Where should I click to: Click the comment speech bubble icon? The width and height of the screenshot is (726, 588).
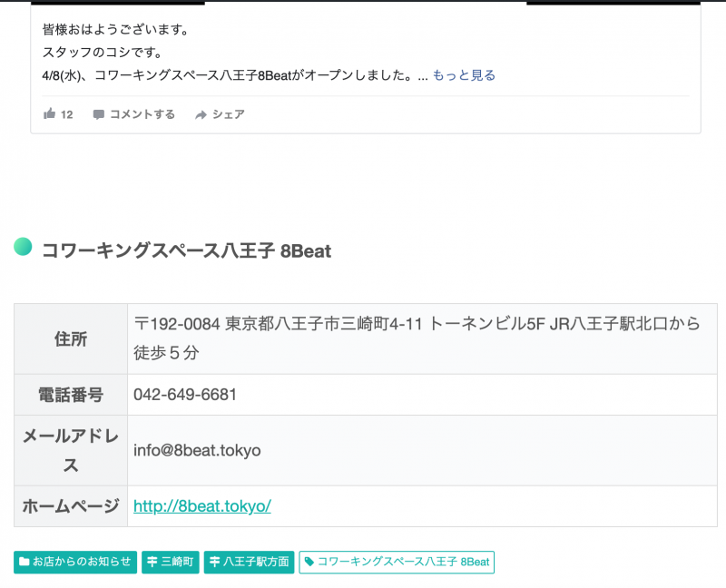click(99, 114)
